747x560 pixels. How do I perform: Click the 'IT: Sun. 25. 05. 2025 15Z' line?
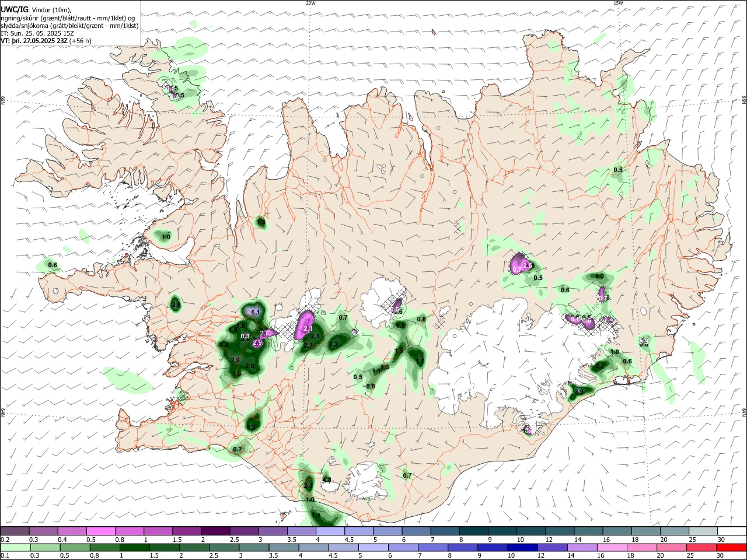pos(37,33)
